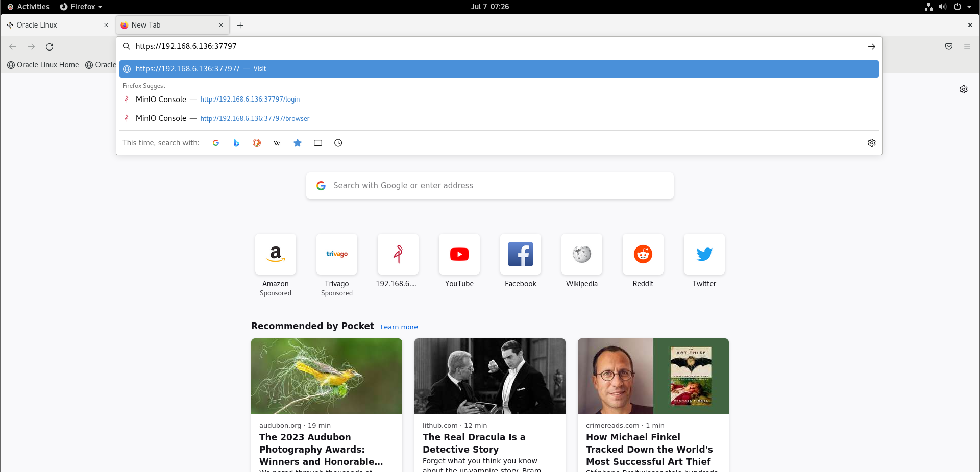Viewport: 980px width, 472px height.
Task: Click the Search with Google input box
Action: tap(490, 186)
